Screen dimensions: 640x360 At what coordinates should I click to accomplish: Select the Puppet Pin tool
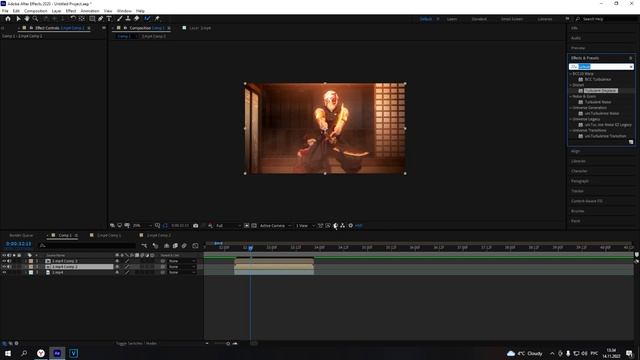(157, 19)
